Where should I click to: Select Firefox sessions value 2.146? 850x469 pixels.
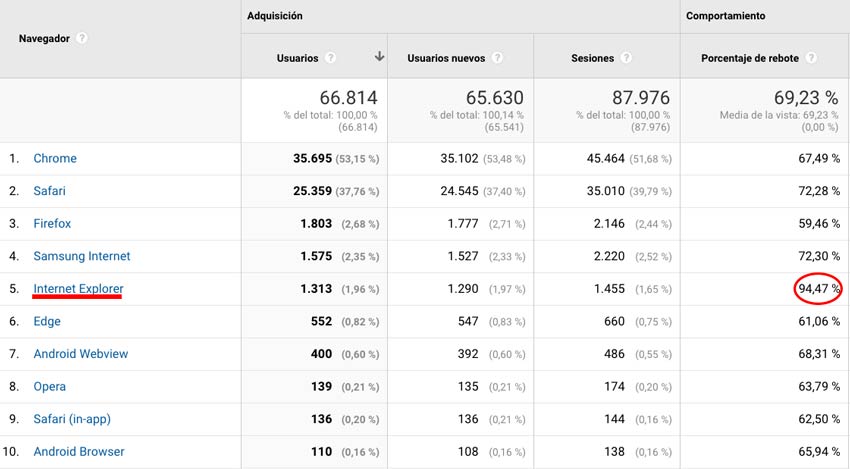(x=609, y=223)
